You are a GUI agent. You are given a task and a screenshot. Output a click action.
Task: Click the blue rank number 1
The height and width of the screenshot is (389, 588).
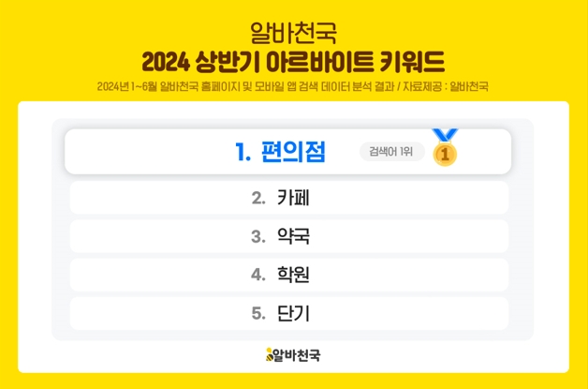coord(243,152)
